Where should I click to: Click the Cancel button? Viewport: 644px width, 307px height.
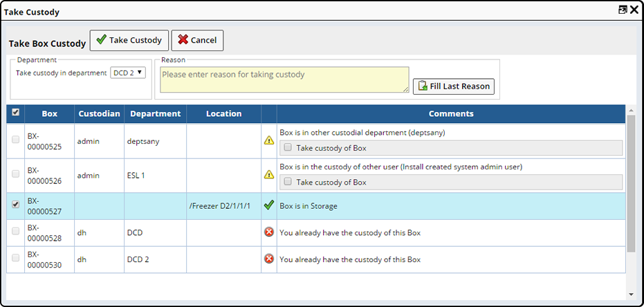point(197,40)
